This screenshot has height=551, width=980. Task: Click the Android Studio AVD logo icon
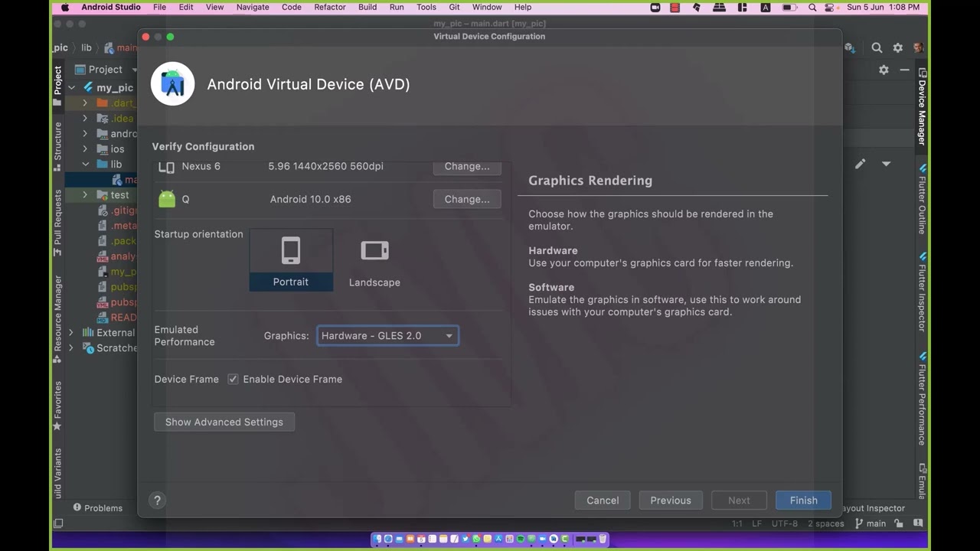pyautogui.click(x=172, y=83)
